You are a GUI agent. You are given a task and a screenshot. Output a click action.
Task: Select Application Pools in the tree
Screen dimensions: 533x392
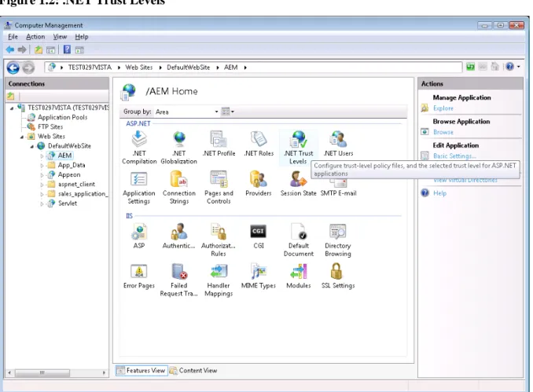(x=63, y=117)
